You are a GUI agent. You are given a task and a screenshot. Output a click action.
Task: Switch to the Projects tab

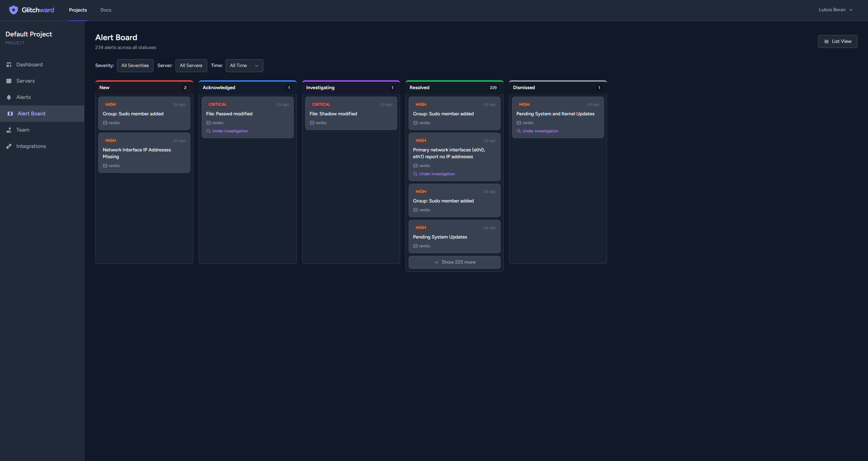pos(78,10)
